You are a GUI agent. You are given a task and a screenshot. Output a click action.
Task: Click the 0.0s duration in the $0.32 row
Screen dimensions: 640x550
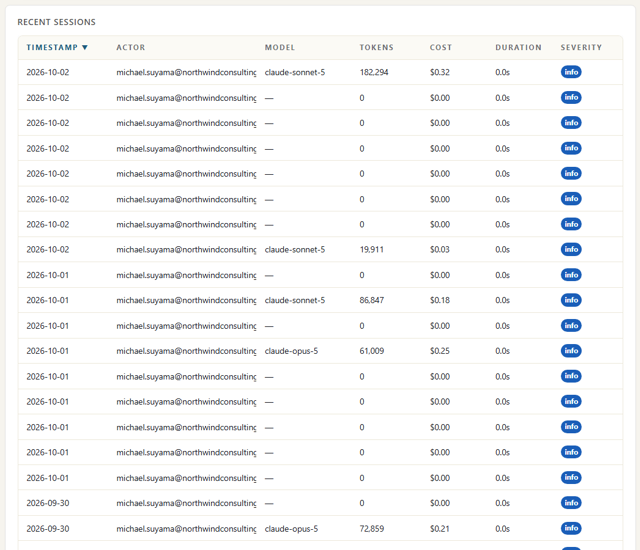[x=502, y=72]
